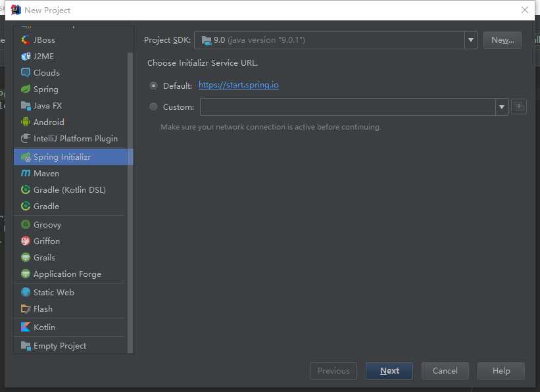Click the Clouds label text
540x392 pixels.
(x=47, y=73)
